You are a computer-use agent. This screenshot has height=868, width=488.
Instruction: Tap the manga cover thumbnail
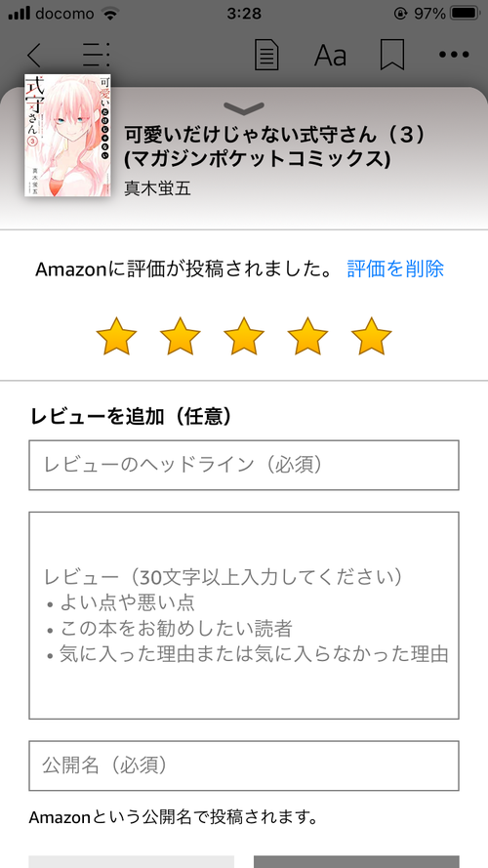(x=67, y=135)
